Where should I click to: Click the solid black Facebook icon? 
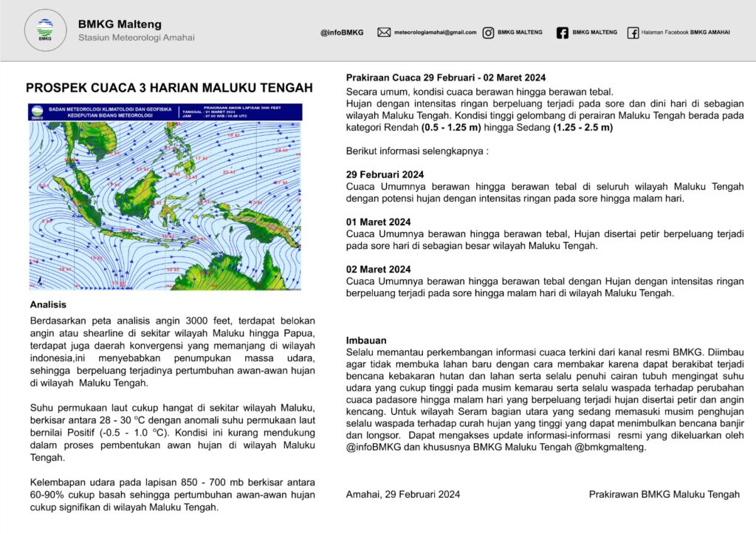(563, 32)
